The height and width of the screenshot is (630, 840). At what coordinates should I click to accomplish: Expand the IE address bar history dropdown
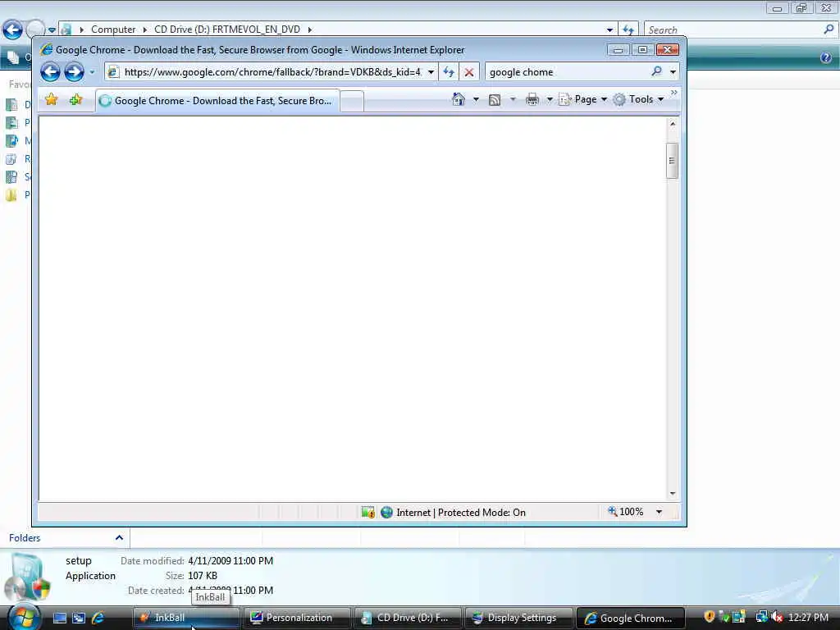pos(431,72)
